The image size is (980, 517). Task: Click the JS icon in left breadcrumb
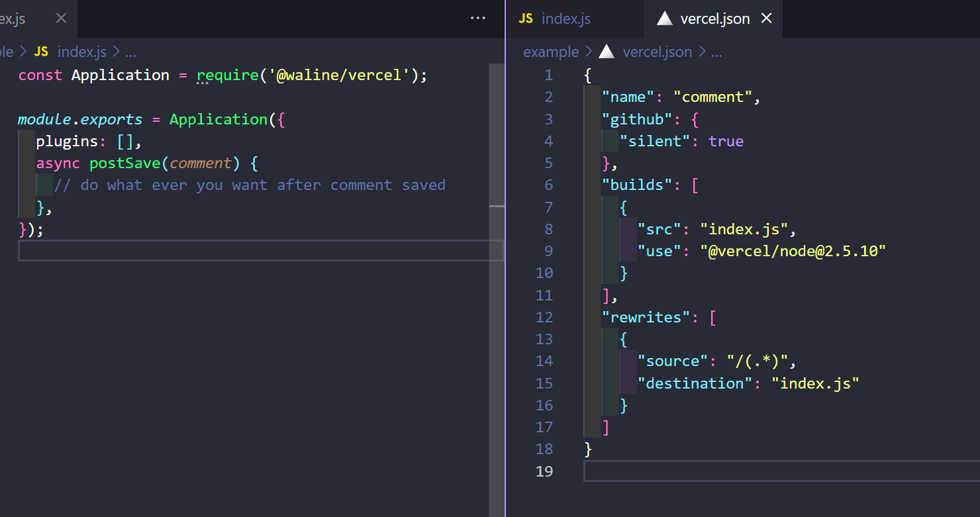41,52
